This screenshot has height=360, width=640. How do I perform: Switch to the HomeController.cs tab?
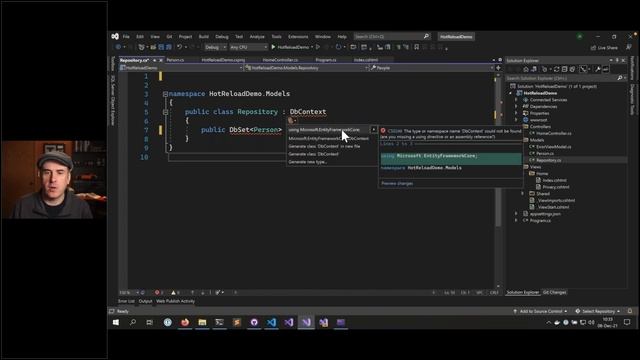(x=280, y=60)
